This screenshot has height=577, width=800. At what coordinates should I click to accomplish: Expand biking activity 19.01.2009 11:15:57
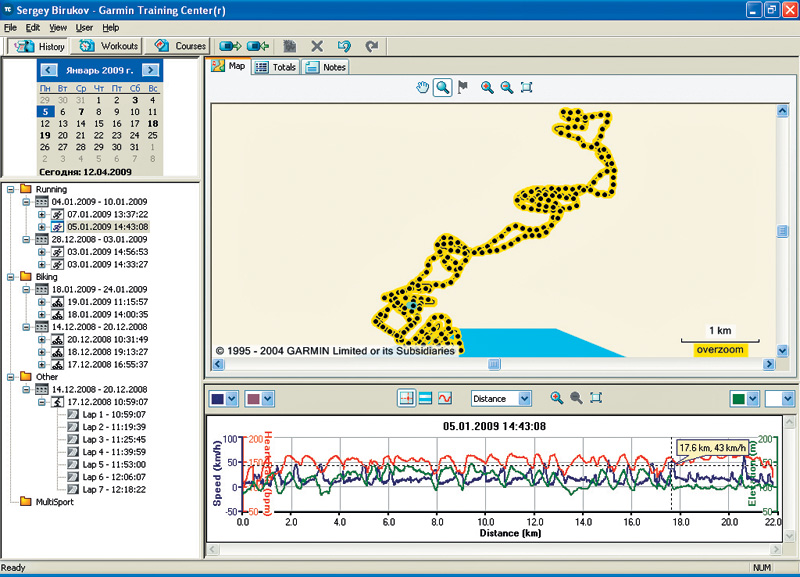[x=42, y=302]
